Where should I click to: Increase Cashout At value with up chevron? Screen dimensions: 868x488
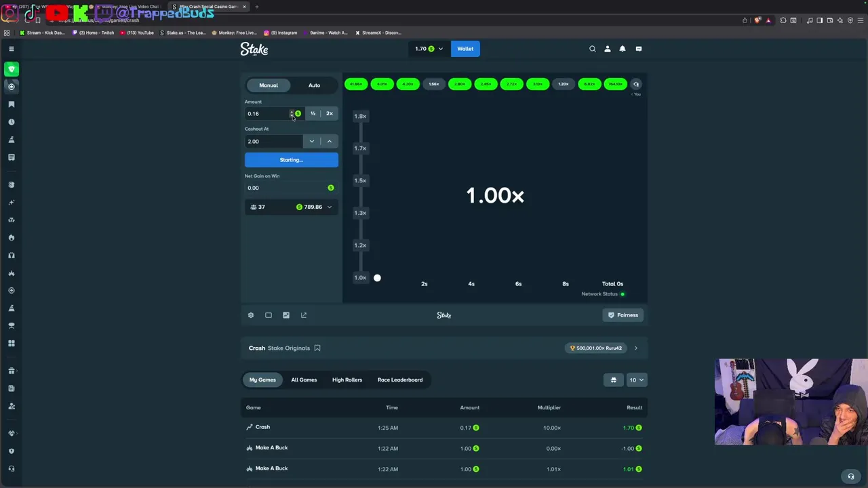(330, 141)
